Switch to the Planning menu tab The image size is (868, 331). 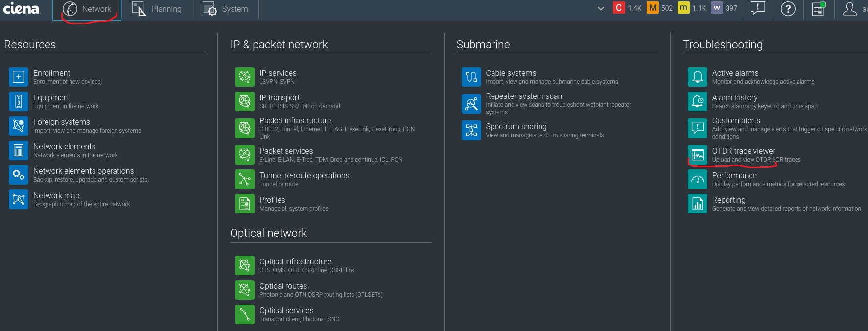pos(157,9)
